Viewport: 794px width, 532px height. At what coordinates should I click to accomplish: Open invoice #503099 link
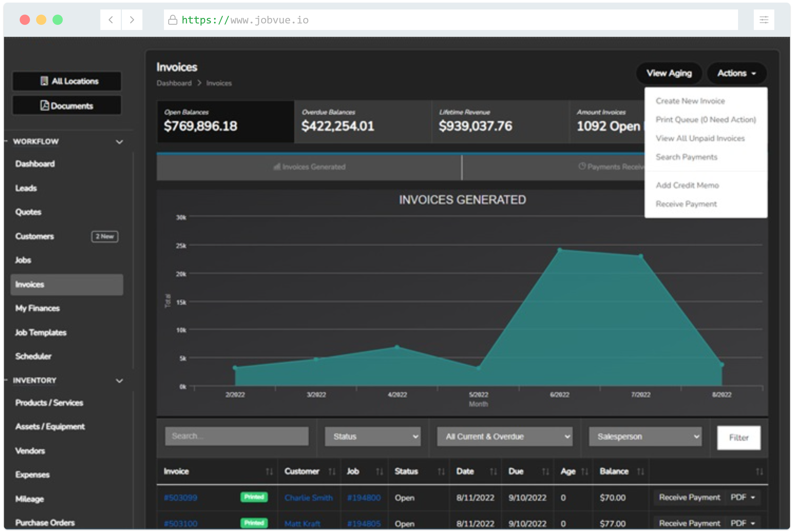(181, 498)
